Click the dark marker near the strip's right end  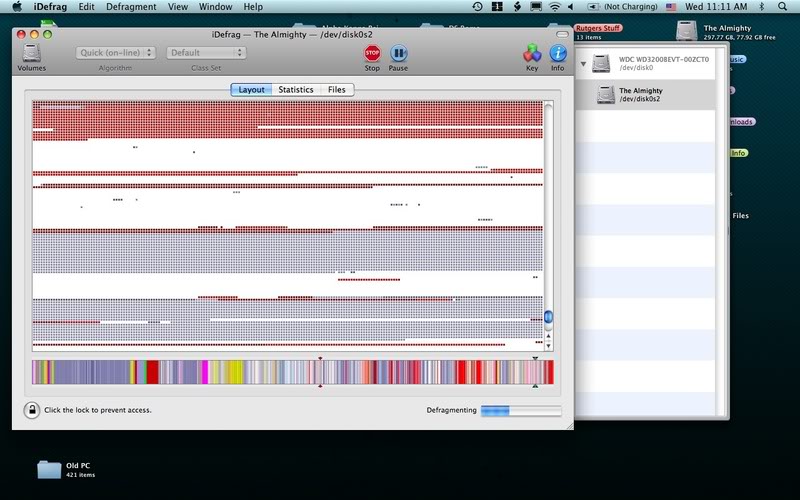pyautogui.click(x=535, y=358)
